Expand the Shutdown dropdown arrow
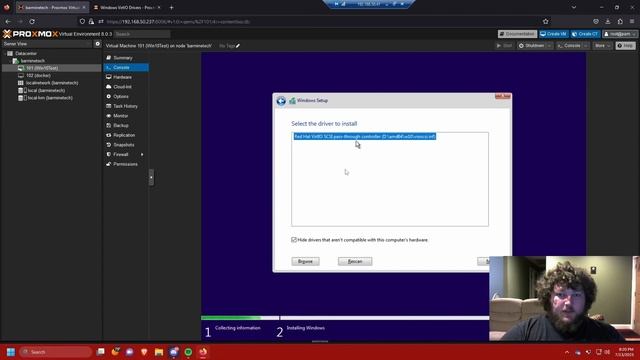 pos(549,46)
